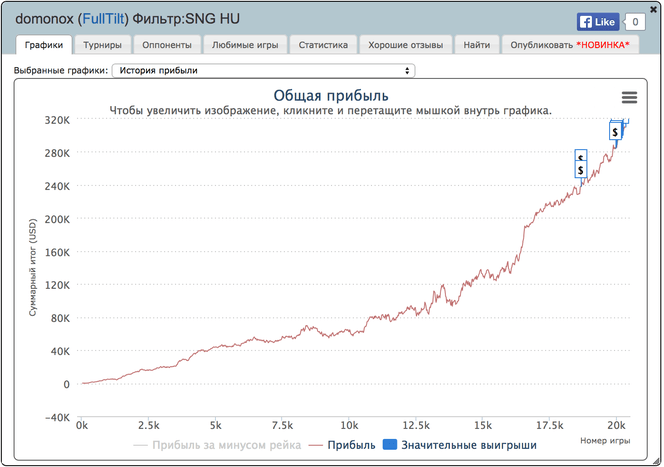Open the Статистика tab

323,45
